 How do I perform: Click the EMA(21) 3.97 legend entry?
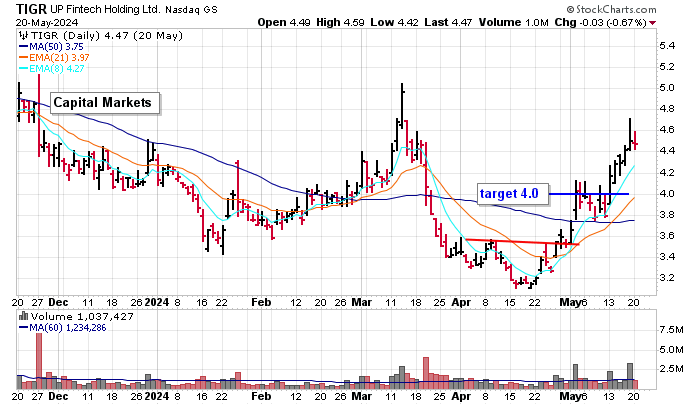tap(59, 57)
